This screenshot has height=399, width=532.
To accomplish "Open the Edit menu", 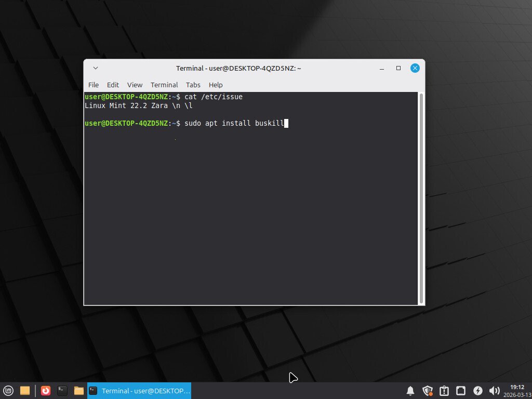I will 113,85.
